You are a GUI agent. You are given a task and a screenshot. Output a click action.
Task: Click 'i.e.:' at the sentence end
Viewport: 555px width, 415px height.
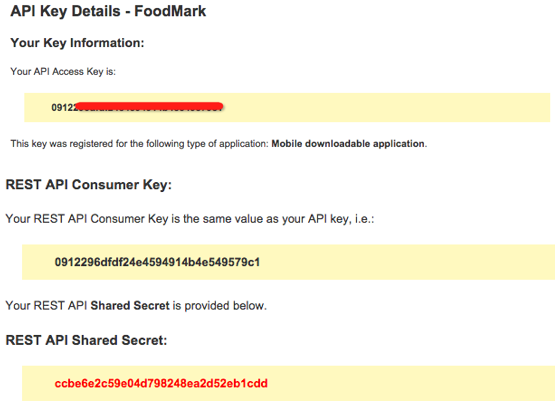(x=365, y=219)
